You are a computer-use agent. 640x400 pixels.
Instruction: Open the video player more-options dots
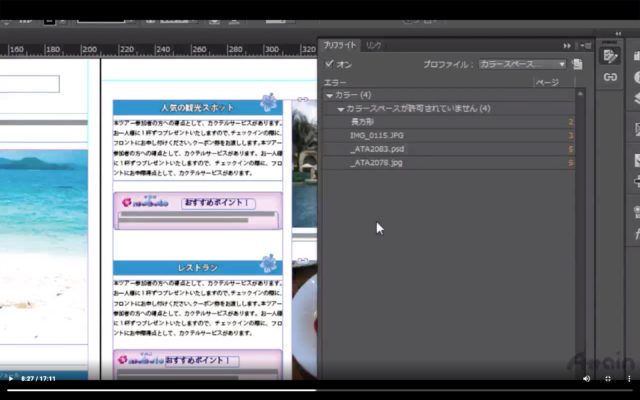point(629,378)
